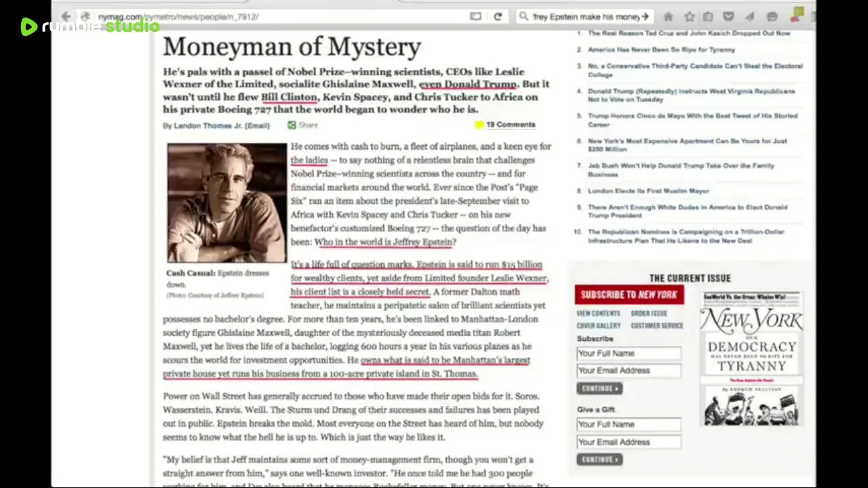
Task: Open 'Instructs West Virginia Republicans' story
Action: point(691,95)
